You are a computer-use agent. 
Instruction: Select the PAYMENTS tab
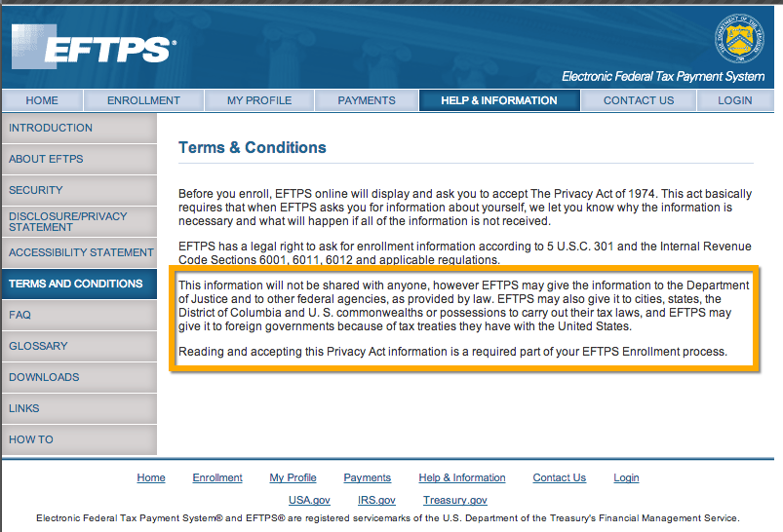367,100
